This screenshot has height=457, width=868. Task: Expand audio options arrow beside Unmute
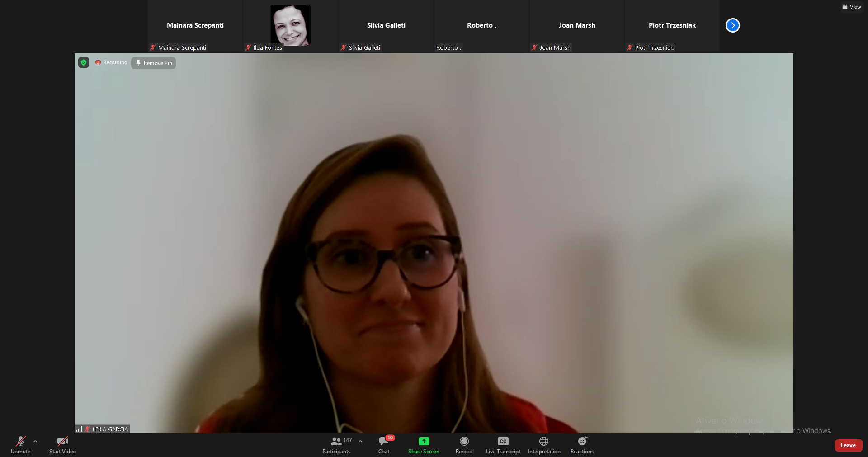35,441
